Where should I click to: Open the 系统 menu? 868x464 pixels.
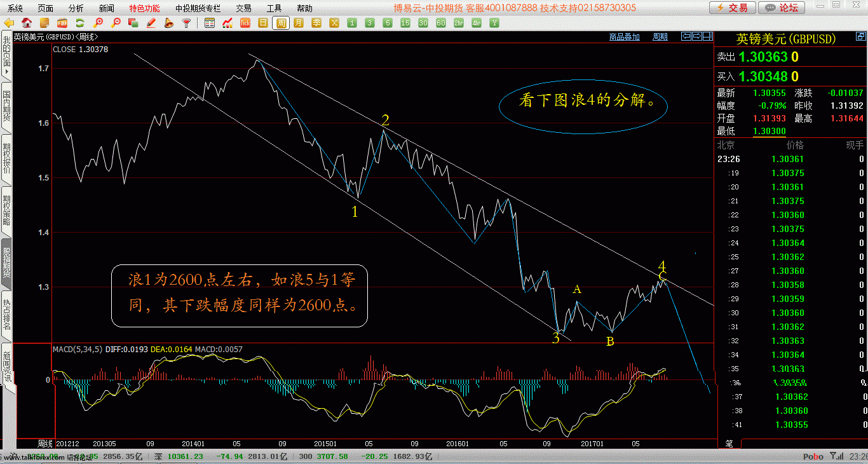[15, 8]
